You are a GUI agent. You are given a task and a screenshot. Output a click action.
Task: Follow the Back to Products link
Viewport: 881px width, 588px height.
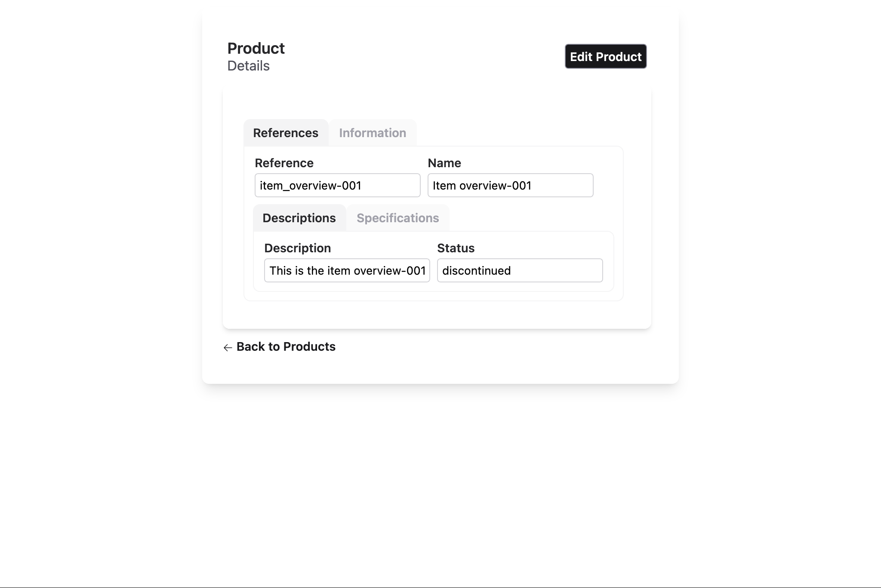286,346
